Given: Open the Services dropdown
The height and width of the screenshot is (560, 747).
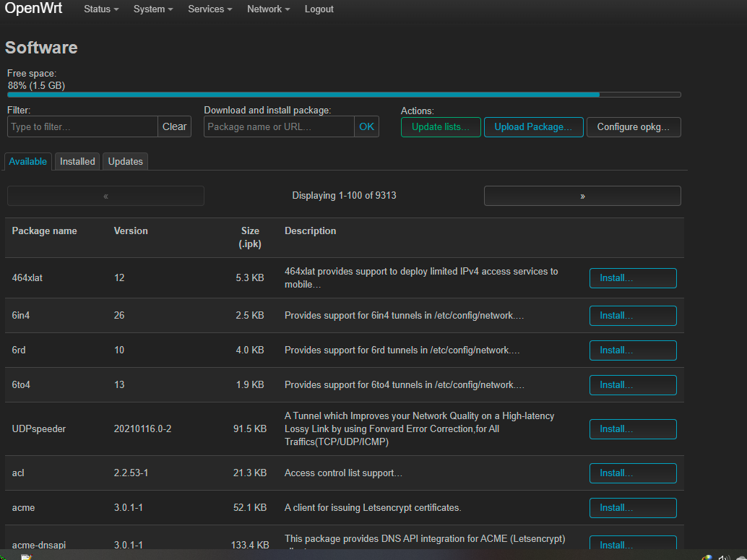Looking at the screenshot, I should (210, 9).
